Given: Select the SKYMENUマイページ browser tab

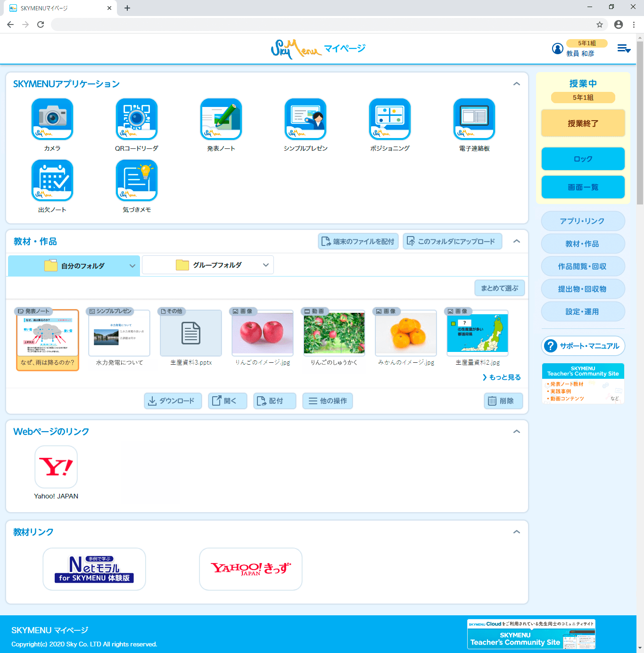Looking at the screenshot, I should click(61, 8).
